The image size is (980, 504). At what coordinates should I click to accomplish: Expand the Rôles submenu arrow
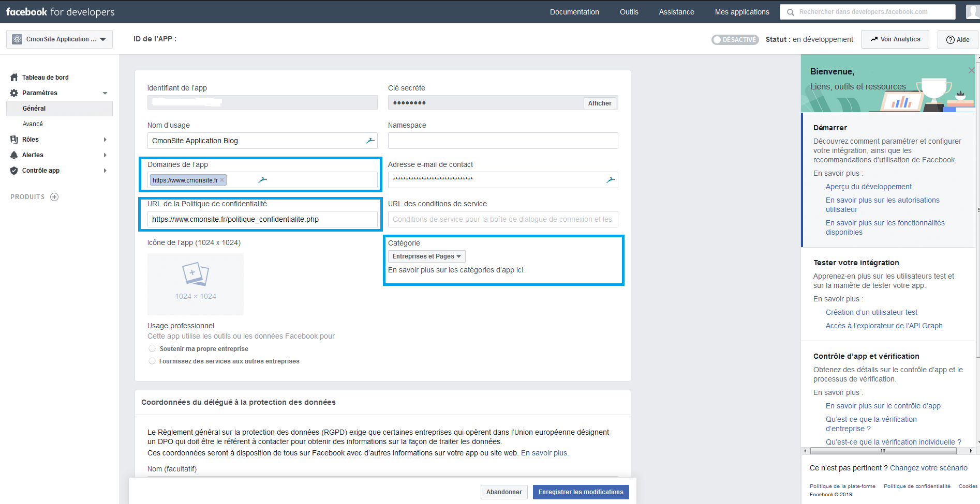point(105,140)
